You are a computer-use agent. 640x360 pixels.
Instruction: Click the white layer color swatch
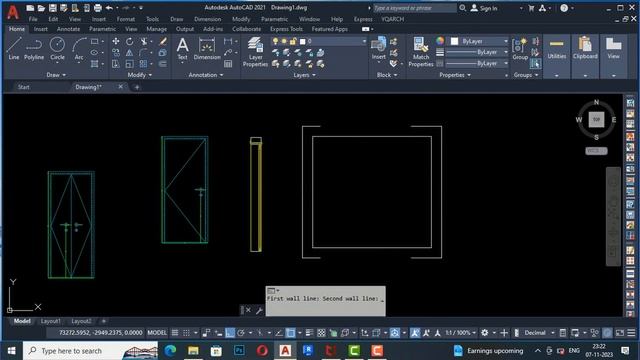click(302, 41)
